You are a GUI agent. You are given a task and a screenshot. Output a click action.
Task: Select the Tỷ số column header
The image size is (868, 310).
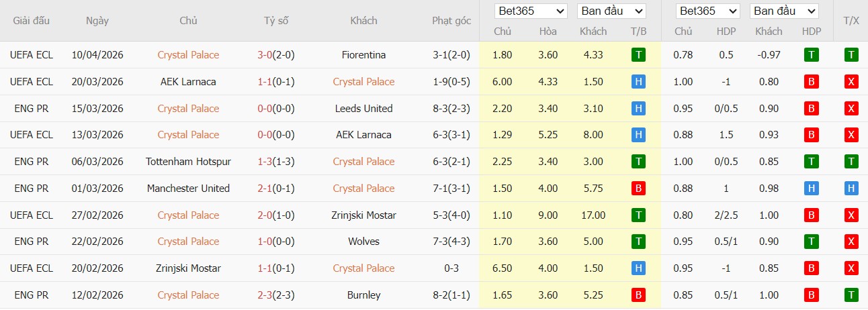275,21
